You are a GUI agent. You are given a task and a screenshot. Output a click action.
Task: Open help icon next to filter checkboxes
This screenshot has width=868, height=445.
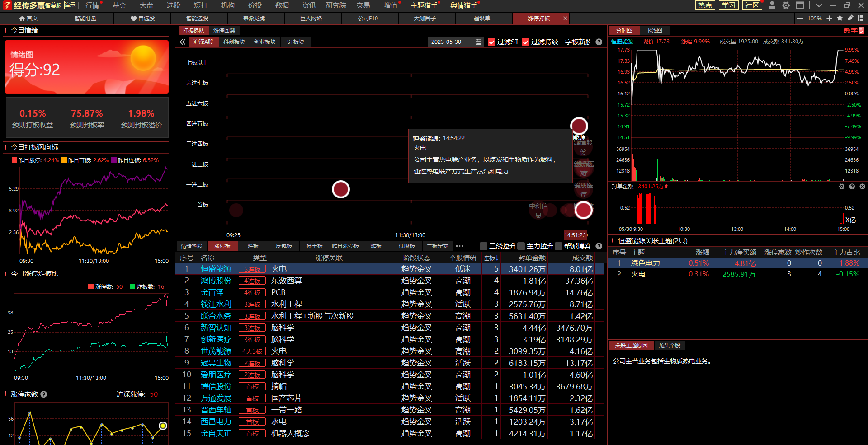coord(599,42)
